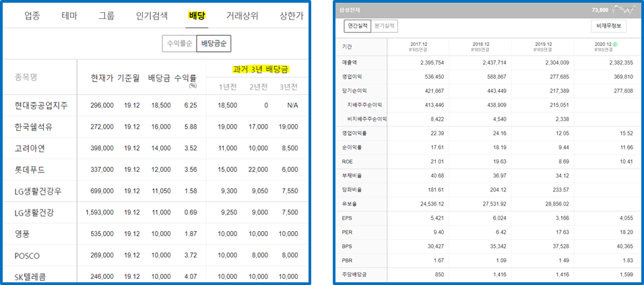Click the 수익률 column header
The image size is (644, 285).
(x=185, y=77)
